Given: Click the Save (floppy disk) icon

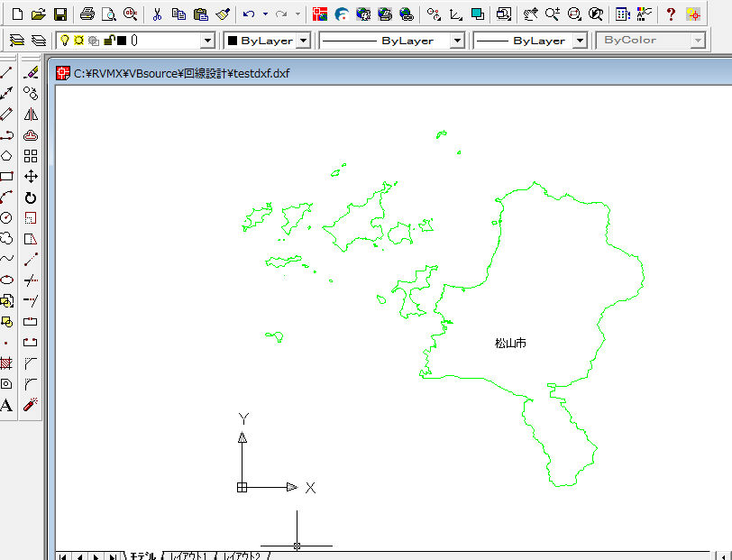Looking at the screenshot, I should 60,14.
